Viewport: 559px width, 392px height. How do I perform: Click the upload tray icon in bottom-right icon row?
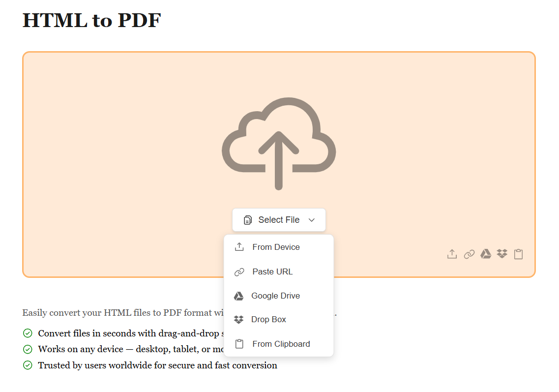pyautogui.click(x=452, y=254)
